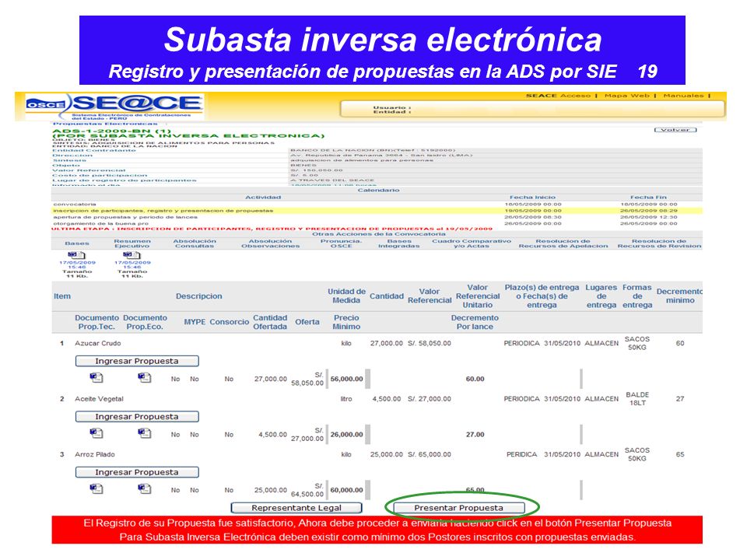Click the S/. 27,000.00 referential value
This screenshot has height=560, width=747.
tap(430, 399)
